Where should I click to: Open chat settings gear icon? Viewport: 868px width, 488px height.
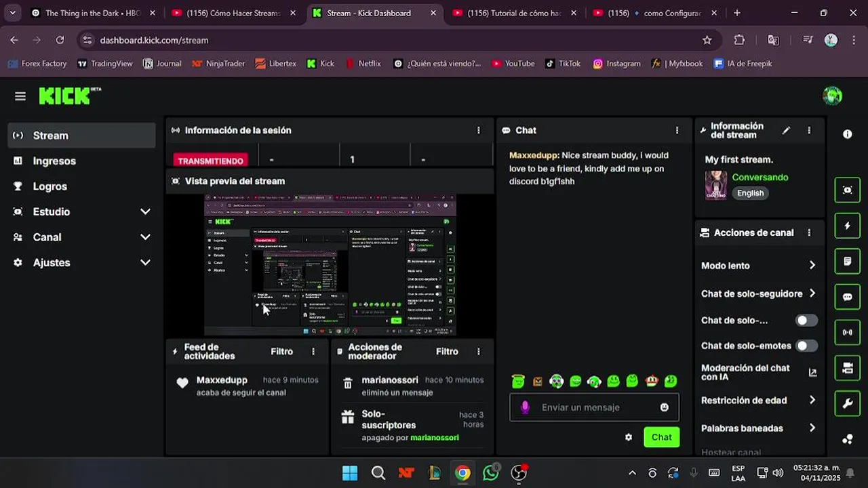tap(629, 437)
